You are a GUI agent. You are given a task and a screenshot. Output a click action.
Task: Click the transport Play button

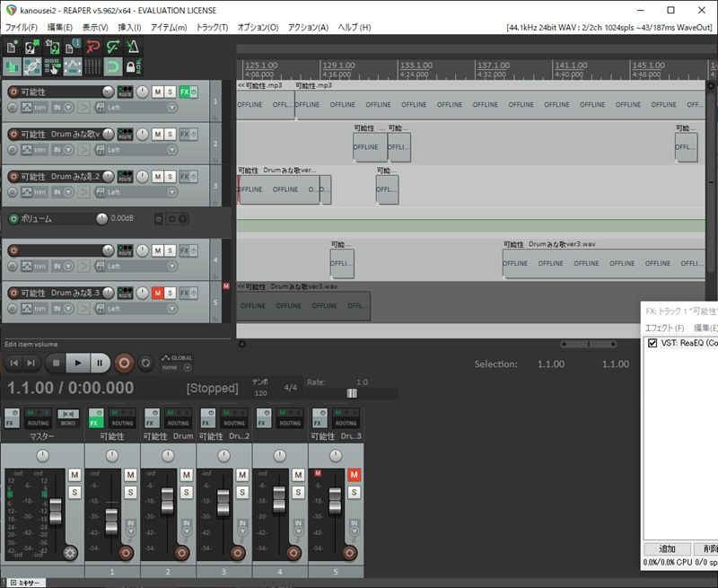tap(78, 364)
